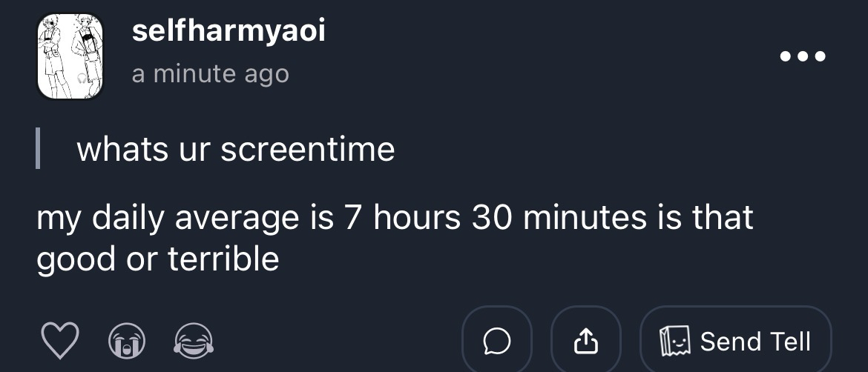The width and height of the screenshot is (868, 372).
Task: Open the three-dot more options menu
Action: [802, 56]
